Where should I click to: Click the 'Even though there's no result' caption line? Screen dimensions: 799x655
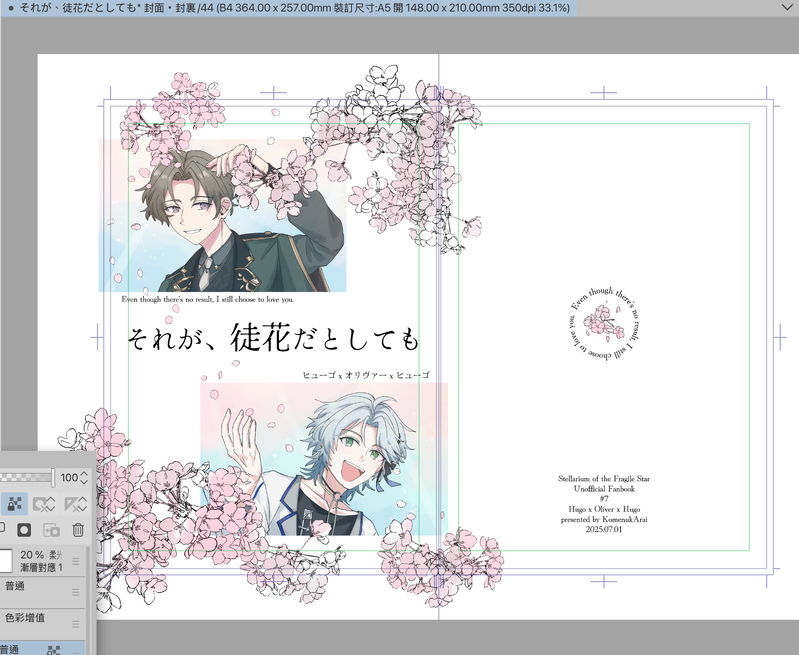click(207, 300)
